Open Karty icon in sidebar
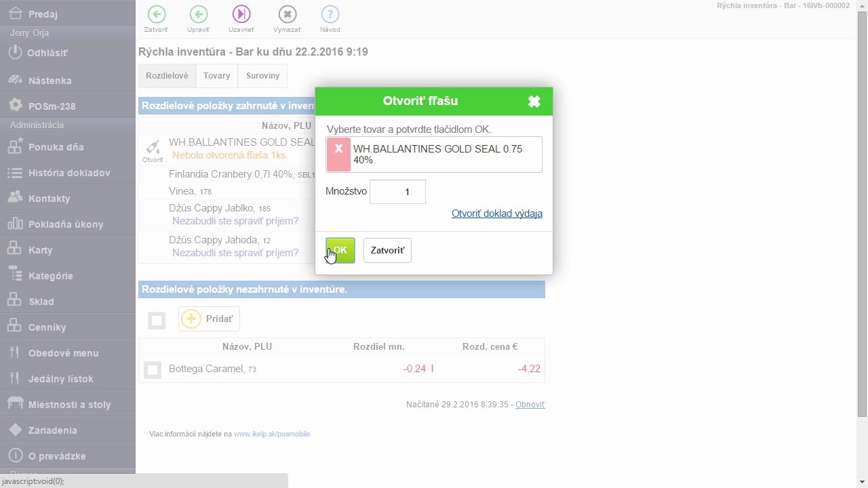 pos(15,249)
